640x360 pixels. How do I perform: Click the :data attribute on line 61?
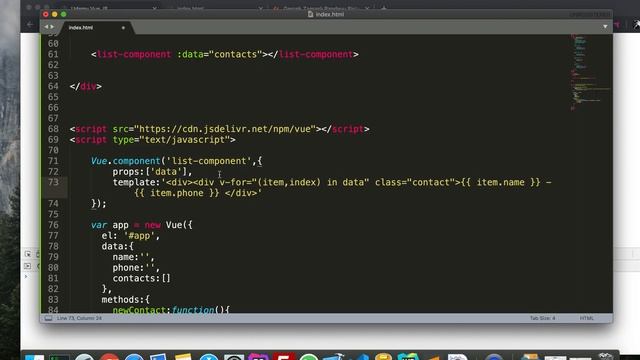click(190, 54)
